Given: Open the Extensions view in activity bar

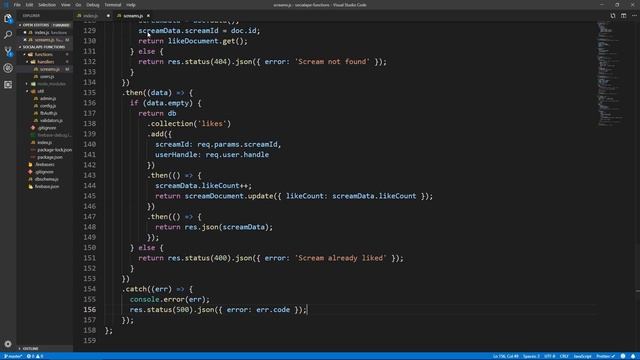Looking at the screenshot, I should click(x=8, y=84).
